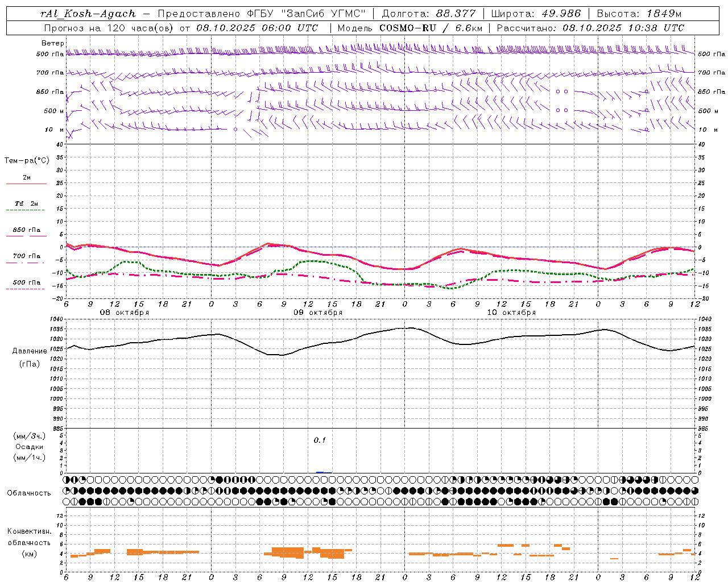Click the 09 октября date label
This screenshot has height=582, width=728.
[318, 313]
